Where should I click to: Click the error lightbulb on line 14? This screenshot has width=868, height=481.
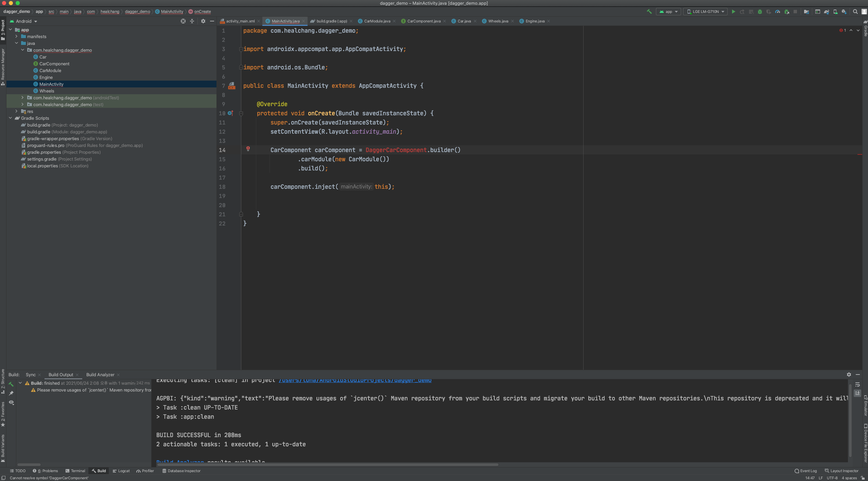tap(248, 149)
